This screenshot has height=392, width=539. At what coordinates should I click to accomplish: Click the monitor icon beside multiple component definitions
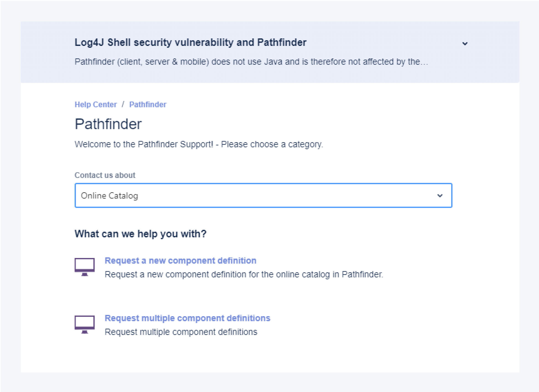coord(84,324)
